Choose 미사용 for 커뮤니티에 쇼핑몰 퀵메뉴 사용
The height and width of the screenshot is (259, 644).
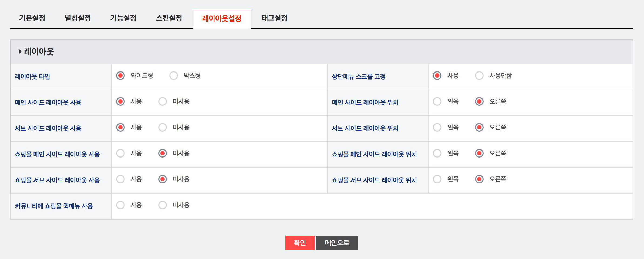163,205
